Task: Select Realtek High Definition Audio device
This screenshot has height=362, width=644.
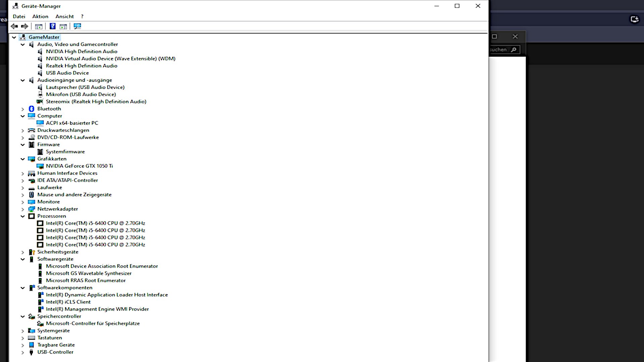Action: tap(82, 66)
